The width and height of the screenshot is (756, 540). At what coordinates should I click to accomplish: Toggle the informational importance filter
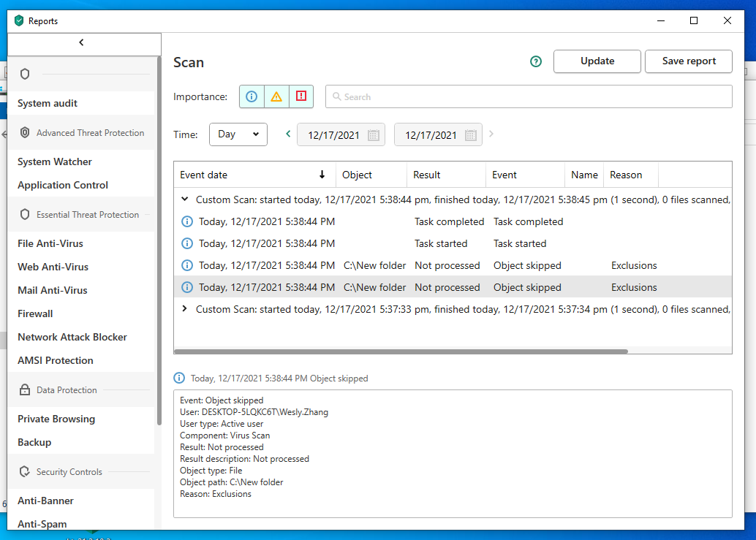pos(252,96)
